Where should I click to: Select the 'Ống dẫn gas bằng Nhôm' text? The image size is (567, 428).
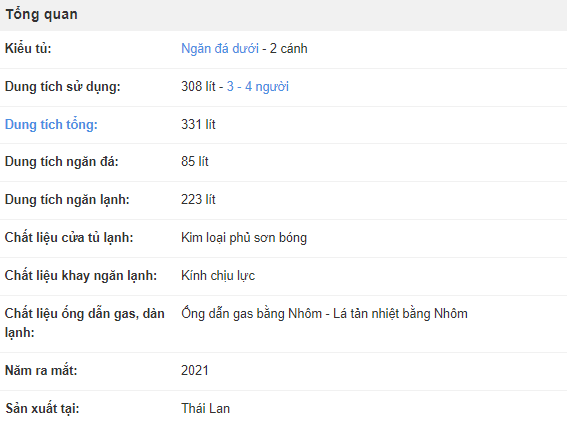(x=252, y=313)
